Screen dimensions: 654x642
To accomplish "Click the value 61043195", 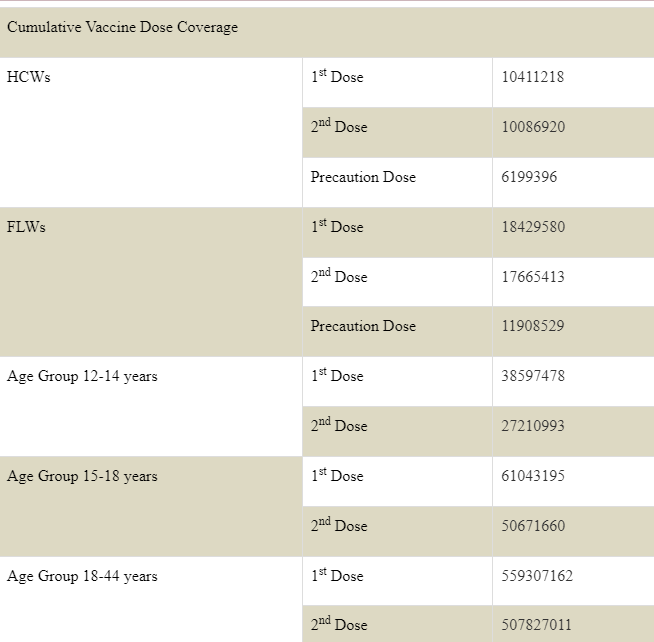I will click(x=533, y=476).
